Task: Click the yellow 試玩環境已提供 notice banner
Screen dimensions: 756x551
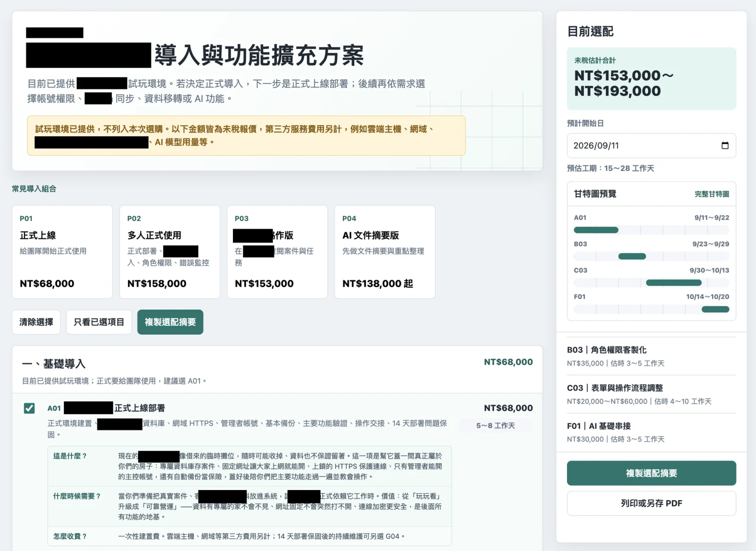Action: pyautogui.click(x=246, y=136)
